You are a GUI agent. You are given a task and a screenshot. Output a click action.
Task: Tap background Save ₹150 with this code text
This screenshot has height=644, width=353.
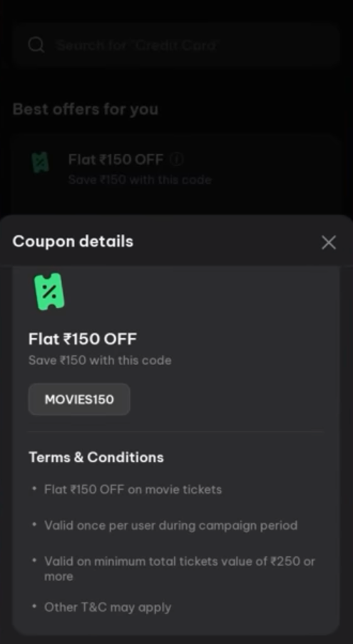click(x=140, y=180)
